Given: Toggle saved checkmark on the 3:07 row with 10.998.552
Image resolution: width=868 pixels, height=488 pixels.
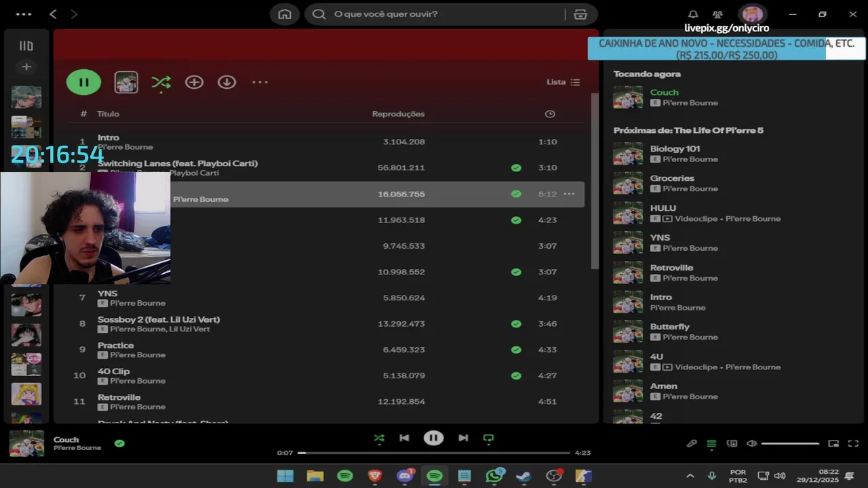Looking at the screenshot, I should 516,272.
